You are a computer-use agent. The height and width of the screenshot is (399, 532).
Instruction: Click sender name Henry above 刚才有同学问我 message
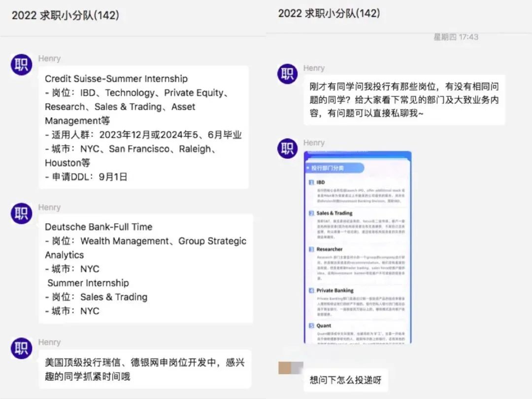coord(314,68)
